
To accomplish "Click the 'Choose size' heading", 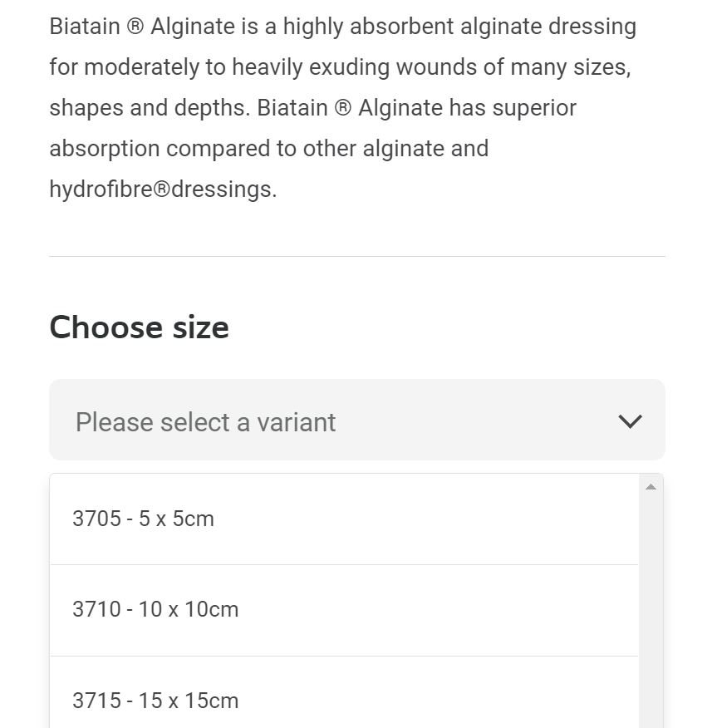I will pyautogui.click(x=139, y=327).
